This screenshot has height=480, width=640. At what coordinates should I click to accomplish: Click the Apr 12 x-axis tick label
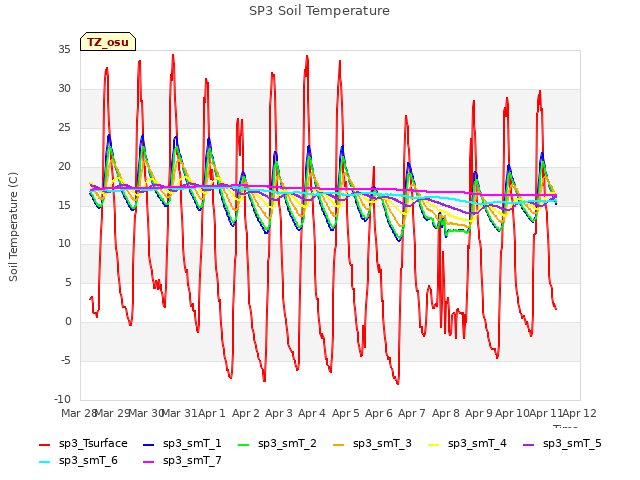click(579, 413)
